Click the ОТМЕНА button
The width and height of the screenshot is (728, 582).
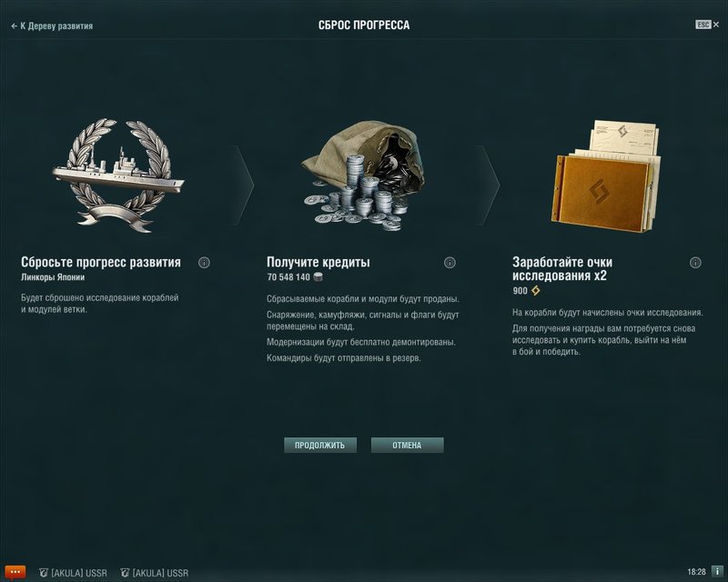(x=407, y=445)
